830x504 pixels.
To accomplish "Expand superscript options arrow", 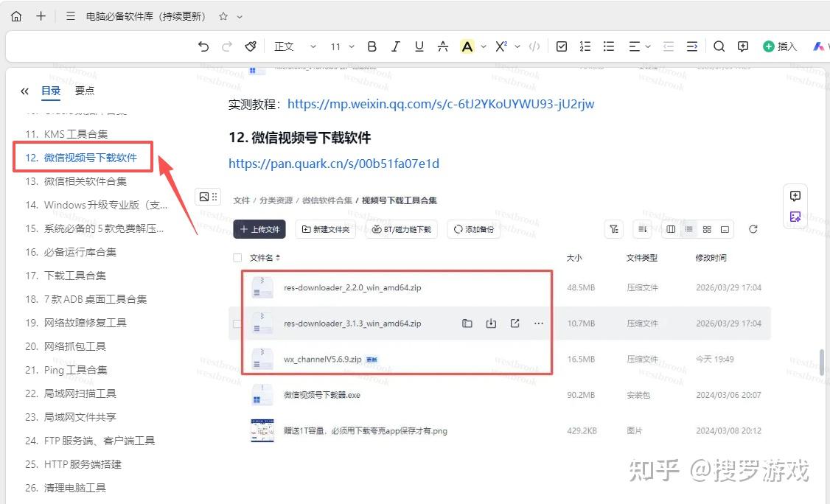I will 517,46.
